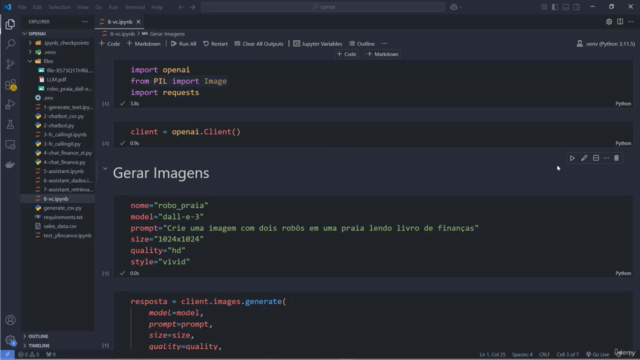Open more actions for Gerar Imagens cell

(606, 158)
